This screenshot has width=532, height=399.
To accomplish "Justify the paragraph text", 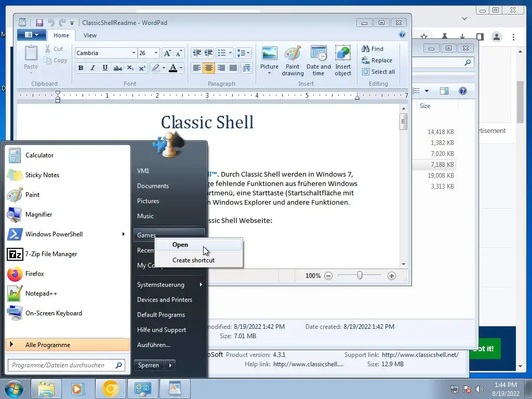I will (233, 68).
